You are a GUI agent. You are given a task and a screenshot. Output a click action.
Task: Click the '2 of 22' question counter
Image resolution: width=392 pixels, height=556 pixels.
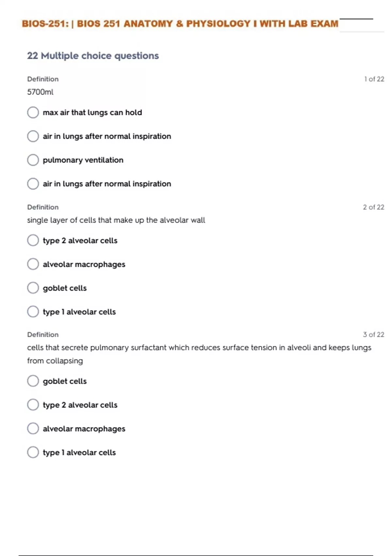tap(373, 207)
